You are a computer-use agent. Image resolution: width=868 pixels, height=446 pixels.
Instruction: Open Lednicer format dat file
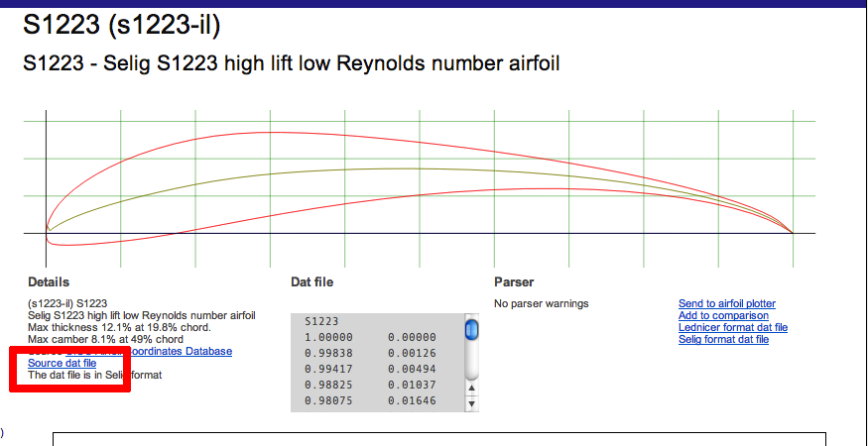coord(733,327)
